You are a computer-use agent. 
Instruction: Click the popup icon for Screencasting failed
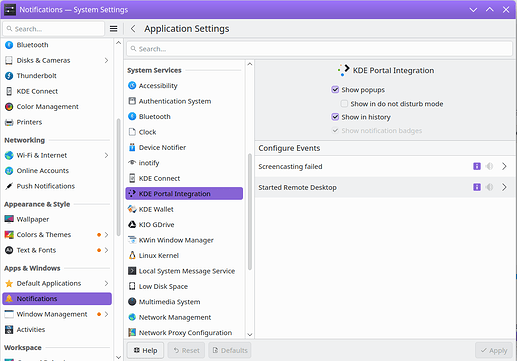(x=477, y=166)
